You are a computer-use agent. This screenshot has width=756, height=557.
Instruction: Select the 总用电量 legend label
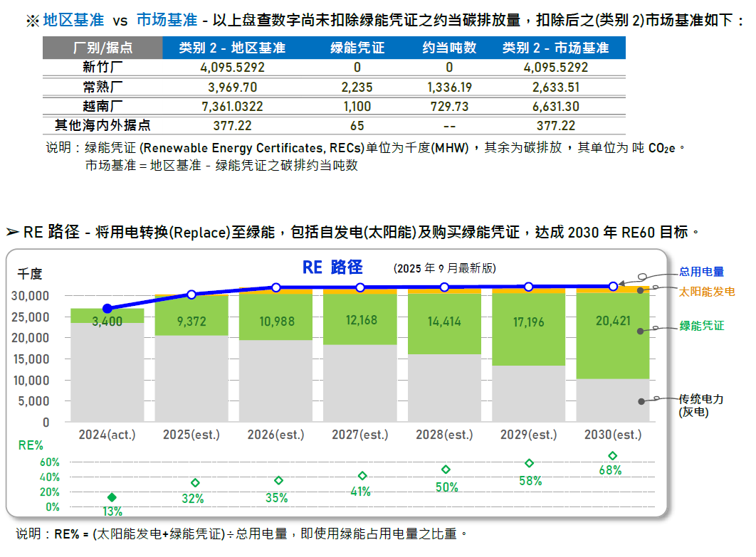tap(701, 271)
